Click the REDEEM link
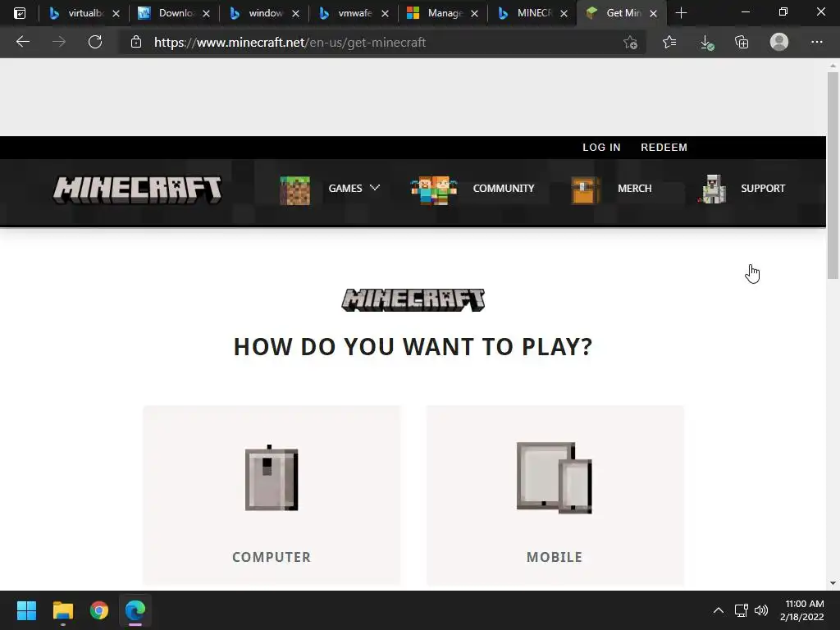 click(664, 148)
